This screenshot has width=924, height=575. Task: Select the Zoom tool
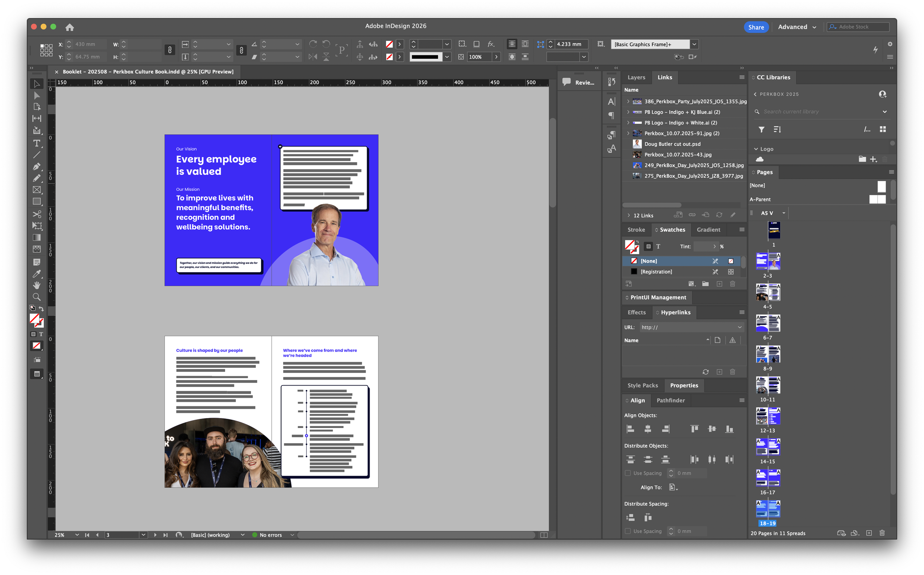point(37,297)
